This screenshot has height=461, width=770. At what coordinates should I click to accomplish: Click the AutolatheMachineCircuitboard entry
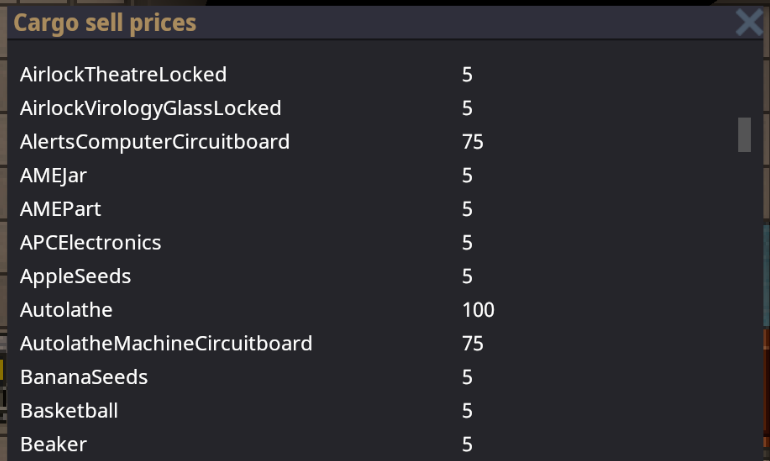[x=166, y=344]
